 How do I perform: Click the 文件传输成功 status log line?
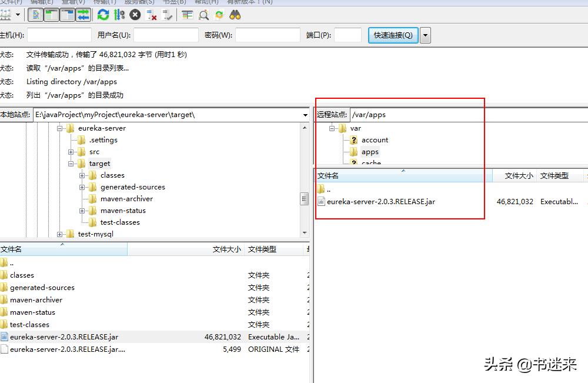(x=106, y=55)
